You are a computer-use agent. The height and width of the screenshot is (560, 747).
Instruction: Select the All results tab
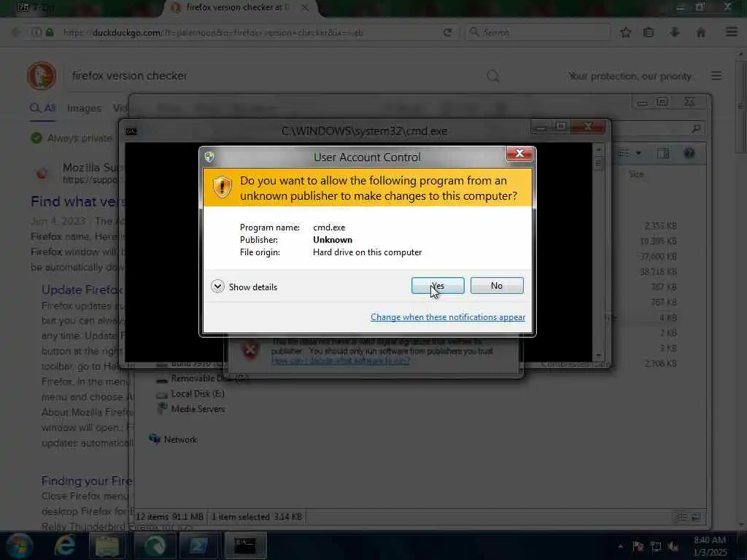(x=42, y=108)
